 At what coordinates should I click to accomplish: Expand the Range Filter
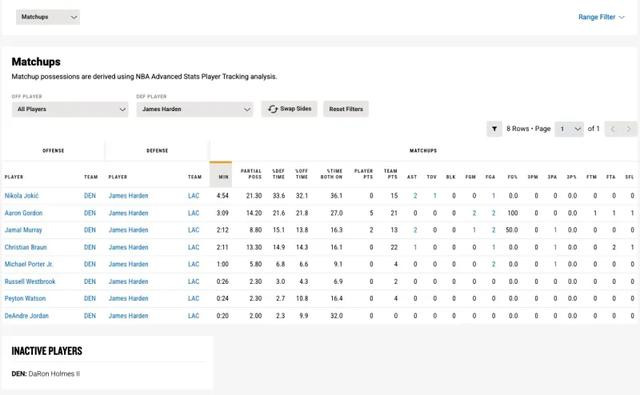[x=601, y=17]
